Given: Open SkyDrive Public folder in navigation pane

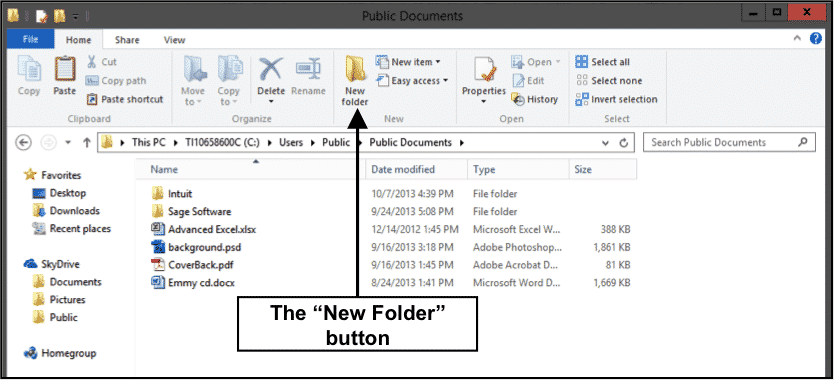Looking at the screenshot, I should pyautogui.click(x=55, y=318).
